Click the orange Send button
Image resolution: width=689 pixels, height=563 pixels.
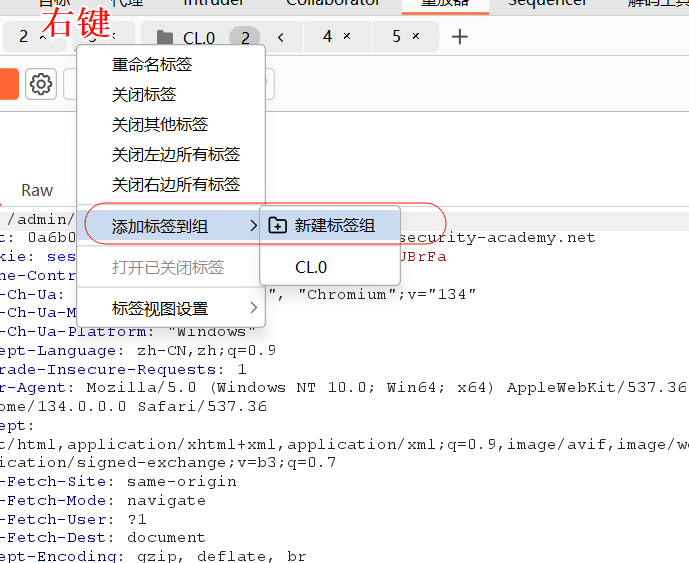click(9, 84)
